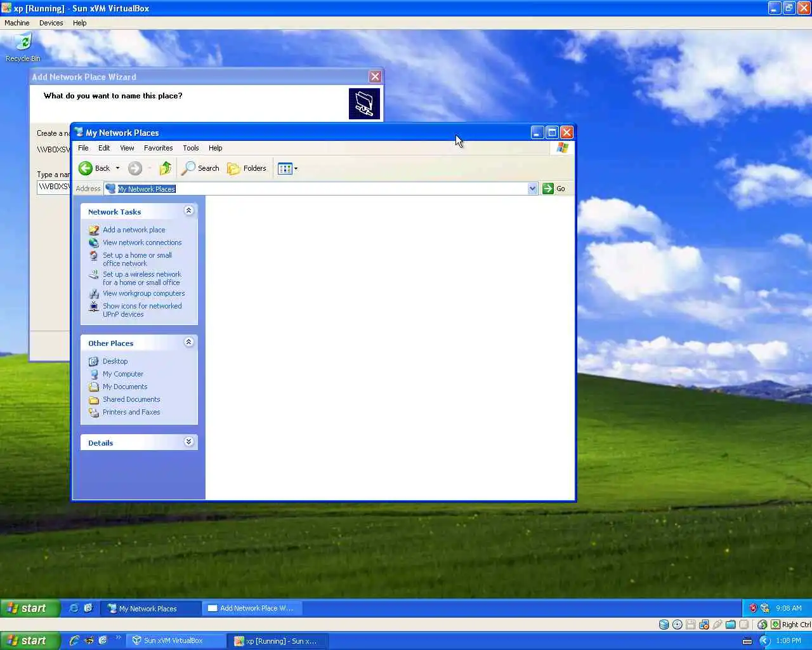This screenshot has height=650, width=812.
Task: Open Desktop from Other Places
Action: 115,361
